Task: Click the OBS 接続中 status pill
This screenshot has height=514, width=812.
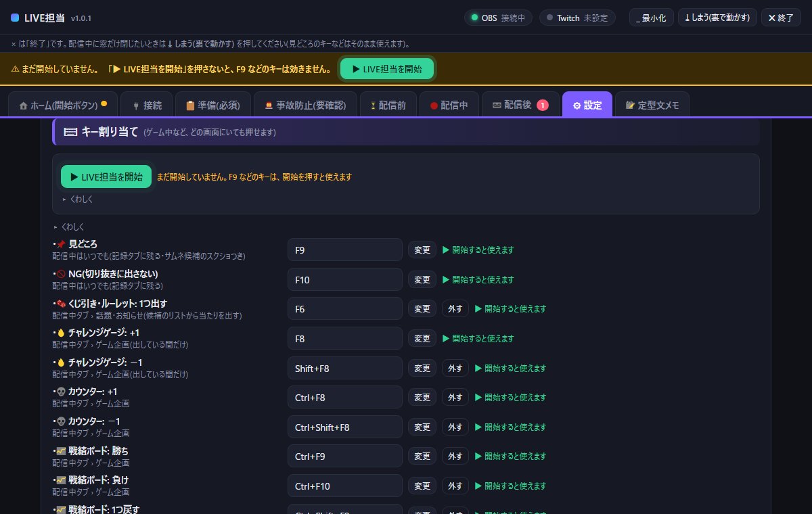Action: pyautogui.click(x=499, y=18)
